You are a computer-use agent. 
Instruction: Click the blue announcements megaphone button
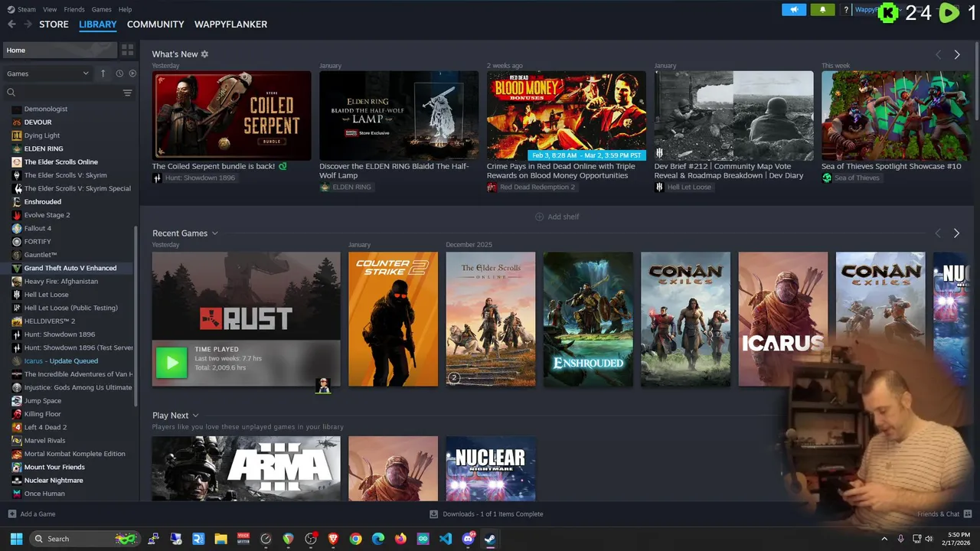point(794,10)
